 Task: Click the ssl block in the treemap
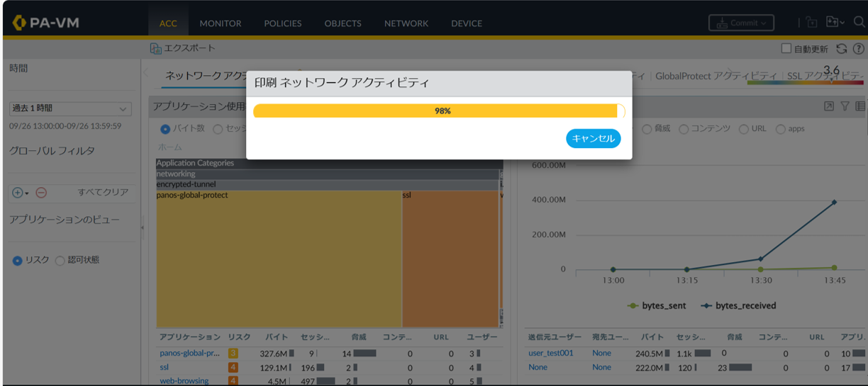pos(450,259)
